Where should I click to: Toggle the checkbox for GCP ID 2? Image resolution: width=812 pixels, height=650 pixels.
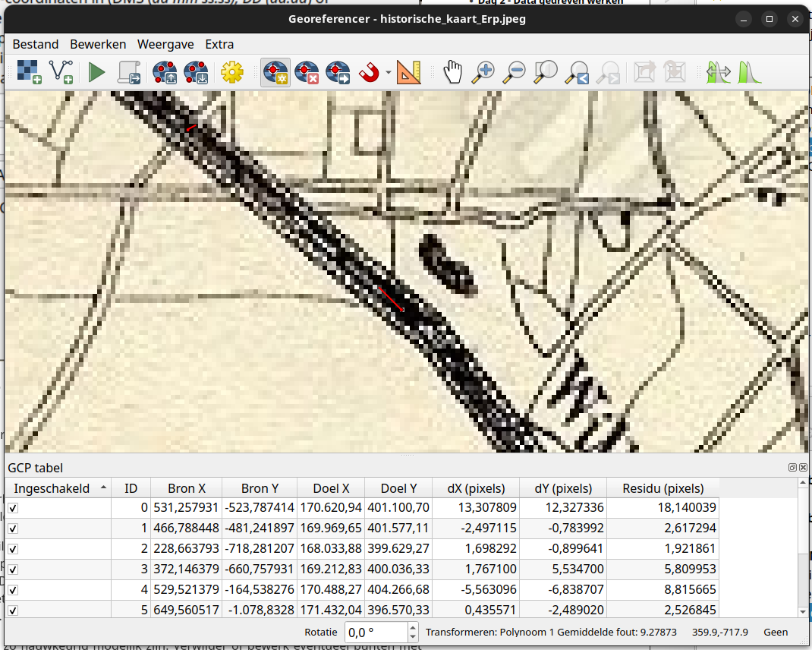point(13,549)
